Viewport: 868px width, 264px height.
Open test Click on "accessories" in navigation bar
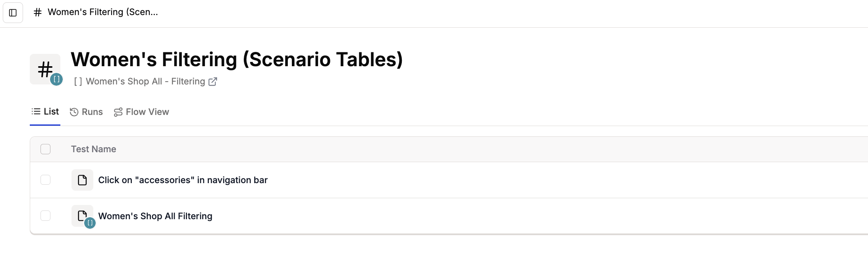183,180
